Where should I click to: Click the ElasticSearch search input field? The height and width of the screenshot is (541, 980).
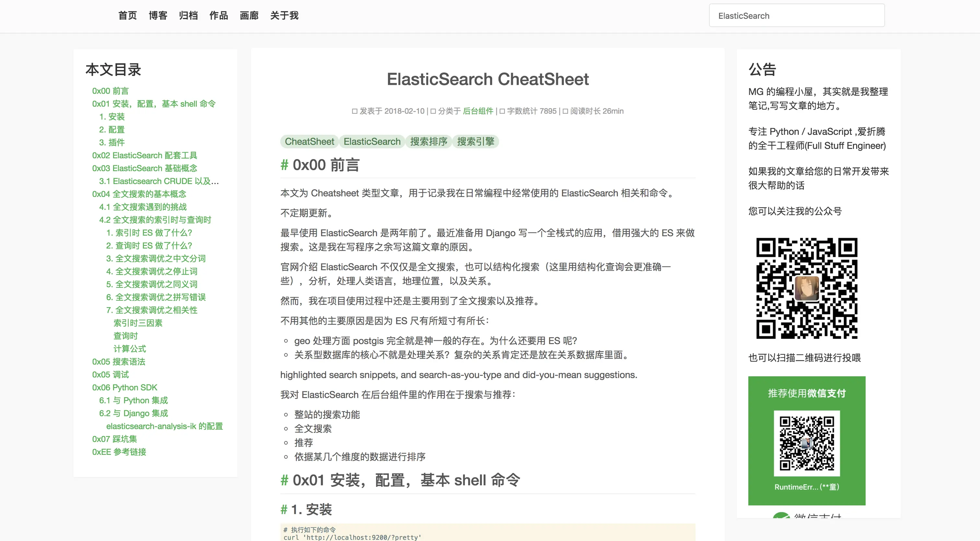click(x=797, y=16)
